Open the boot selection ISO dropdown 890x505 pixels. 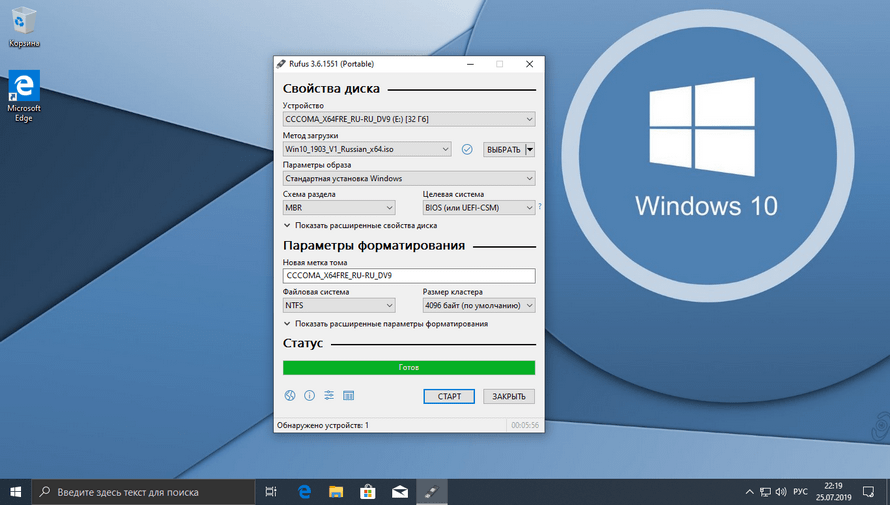367,149
